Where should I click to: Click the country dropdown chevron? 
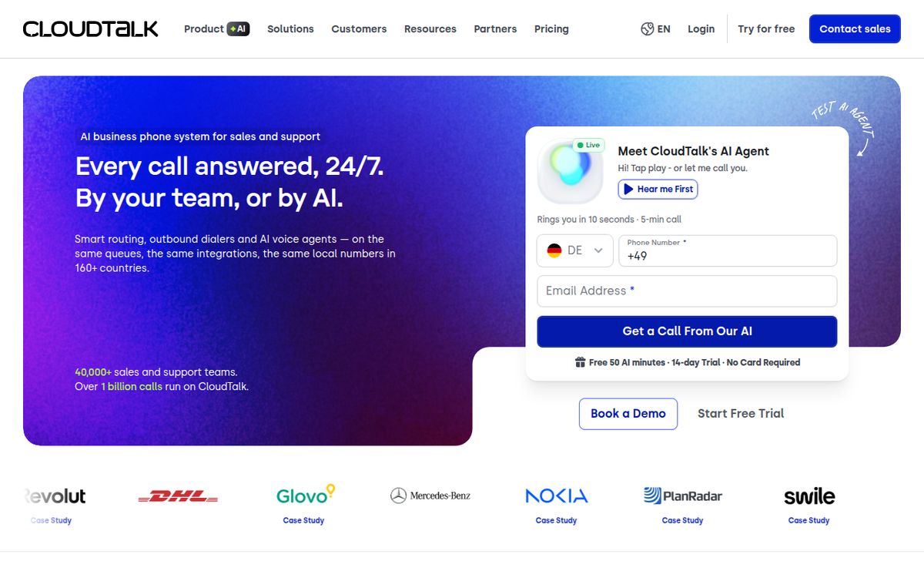[x=598, y=250]
